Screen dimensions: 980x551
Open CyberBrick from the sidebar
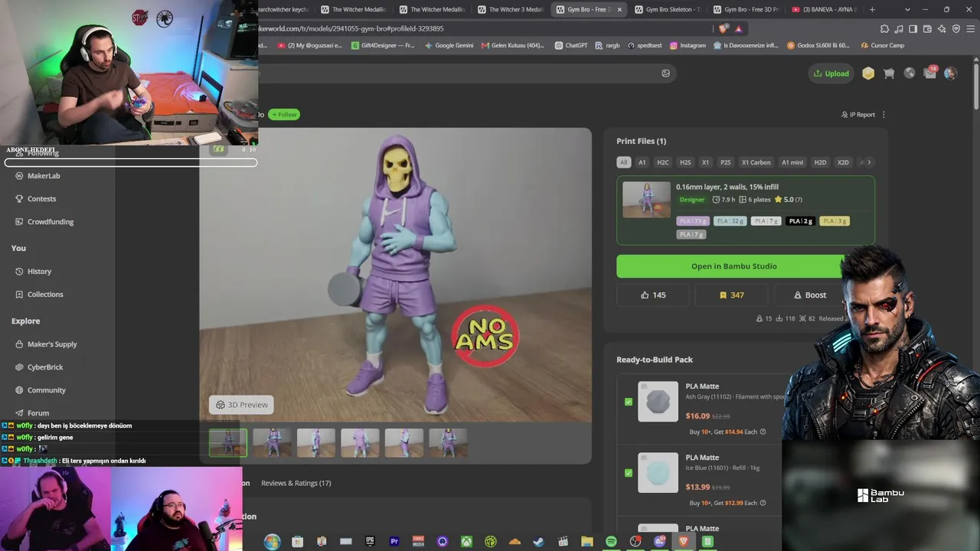[45, 367]
